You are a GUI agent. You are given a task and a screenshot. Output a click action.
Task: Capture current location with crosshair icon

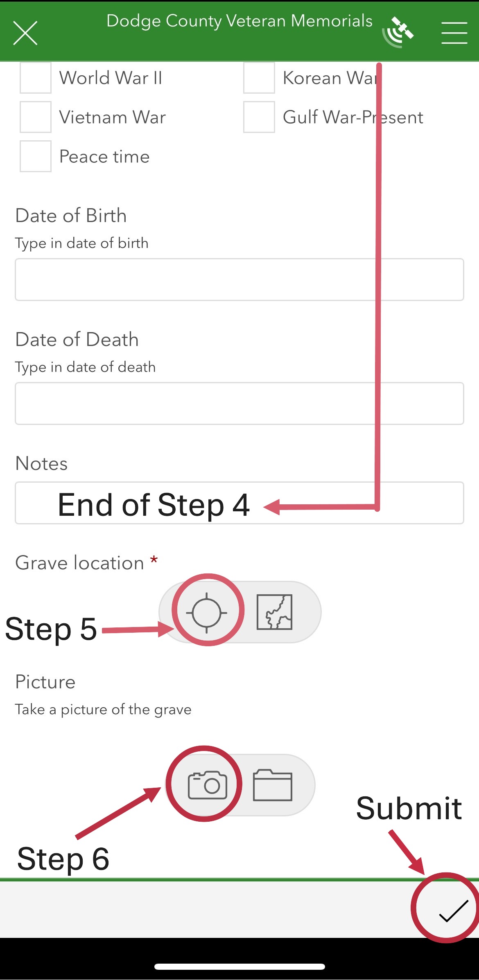click(207, 613)
